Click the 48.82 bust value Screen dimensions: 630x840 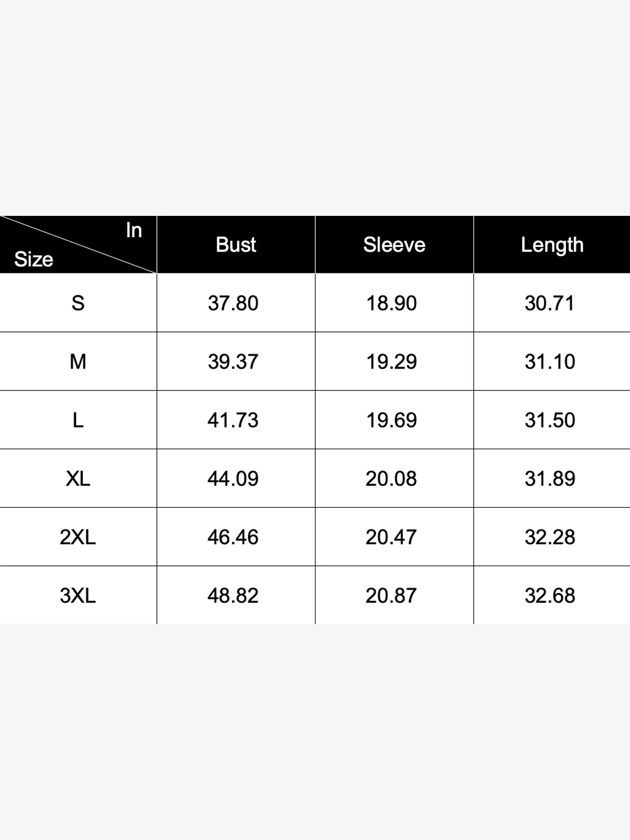click(x=233, y=595)
